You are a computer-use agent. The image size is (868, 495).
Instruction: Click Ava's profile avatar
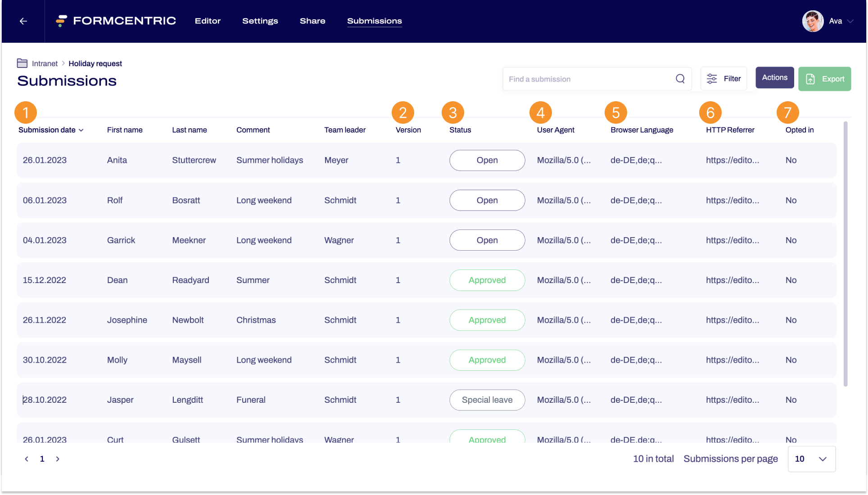pyautogui.click(x=813, y=21)
